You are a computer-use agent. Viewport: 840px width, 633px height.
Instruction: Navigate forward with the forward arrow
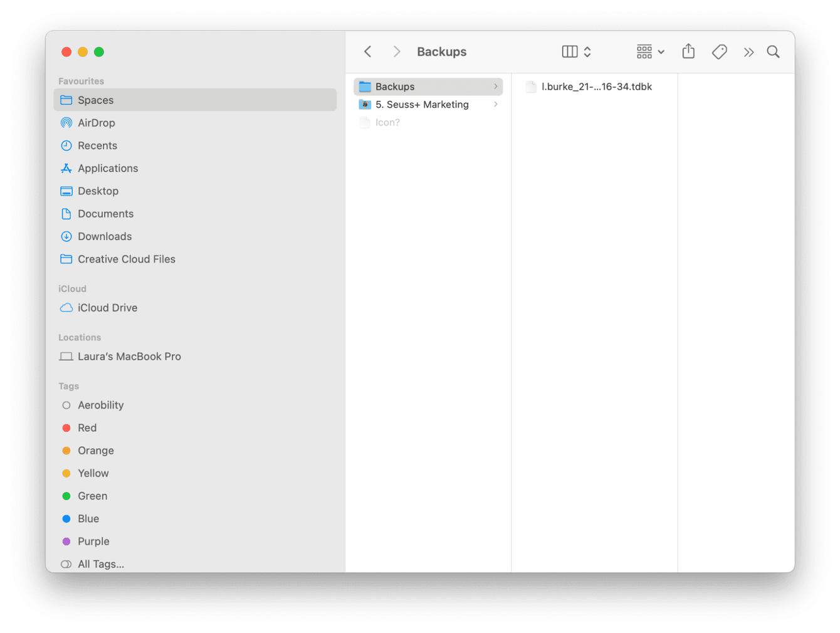click(396, 51)
